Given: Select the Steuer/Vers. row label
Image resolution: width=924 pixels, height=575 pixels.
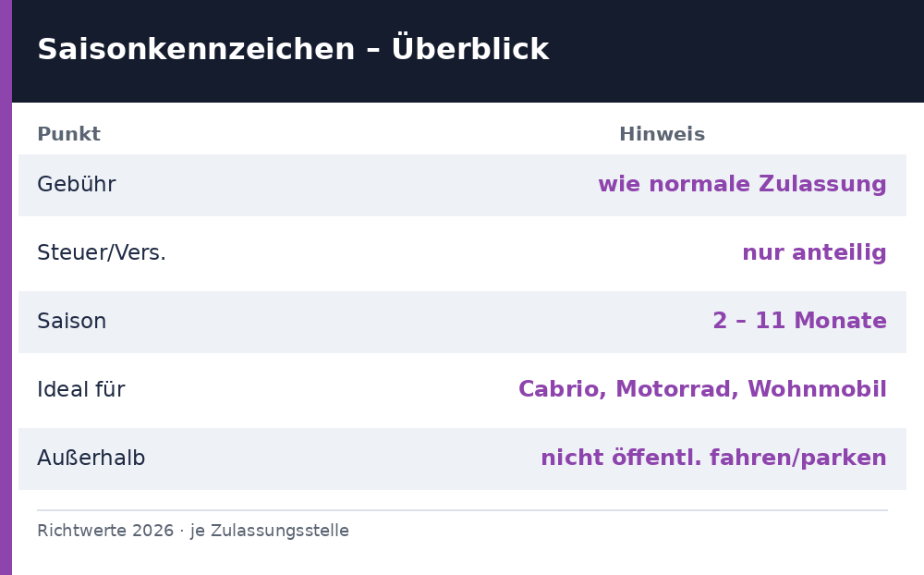Looking at the screenshot, I should pos(102,252).
